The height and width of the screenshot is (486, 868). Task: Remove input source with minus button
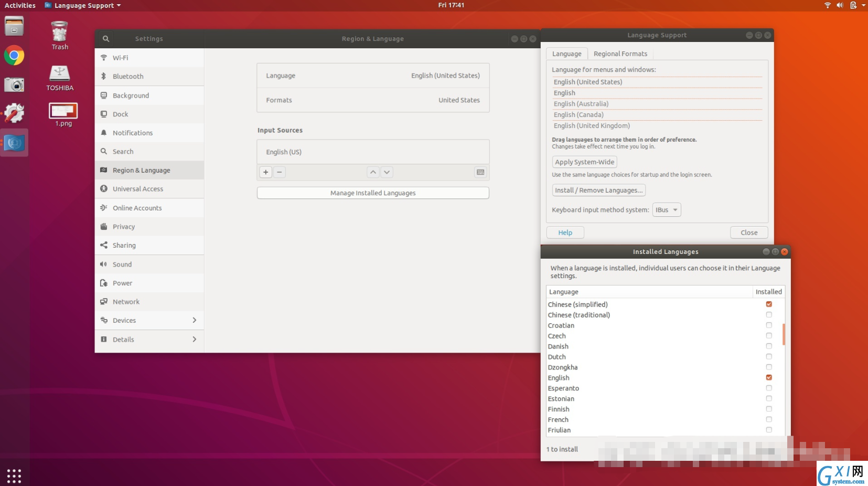point(280,172)
